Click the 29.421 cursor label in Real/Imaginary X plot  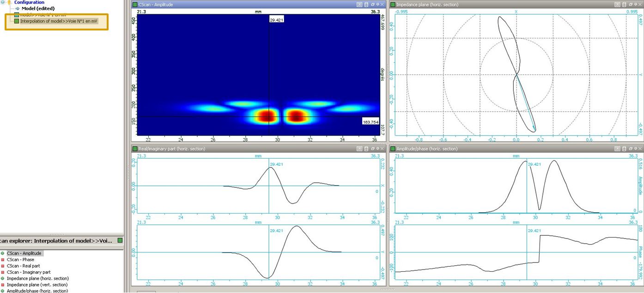click(277, 164)
